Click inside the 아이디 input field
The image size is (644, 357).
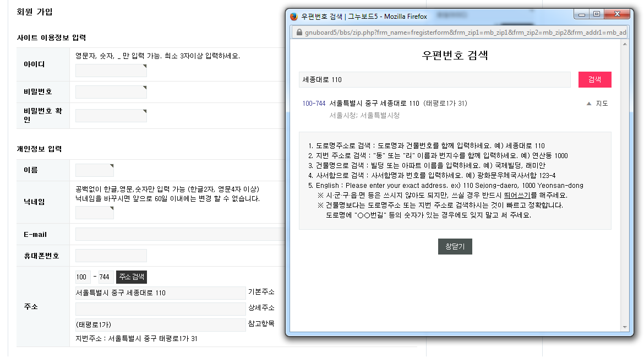click(x=110, y=70)
